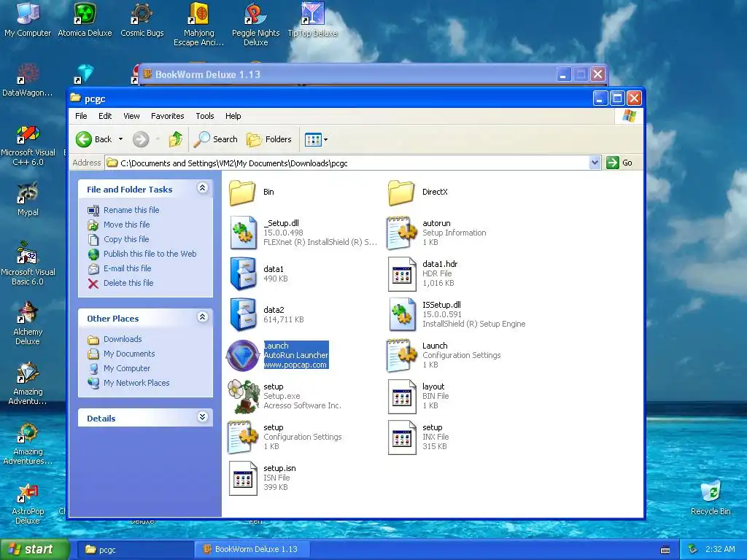Click Move this file link
747x560 pixels.
[x=127, y=225]
